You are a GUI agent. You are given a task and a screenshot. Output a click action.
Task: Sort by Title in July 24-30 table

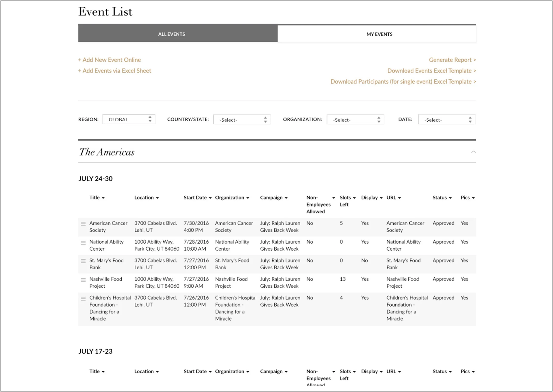[97, 198]
